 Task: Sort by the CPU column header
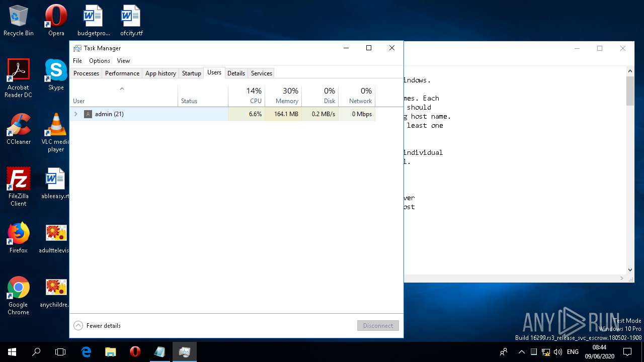247,96
